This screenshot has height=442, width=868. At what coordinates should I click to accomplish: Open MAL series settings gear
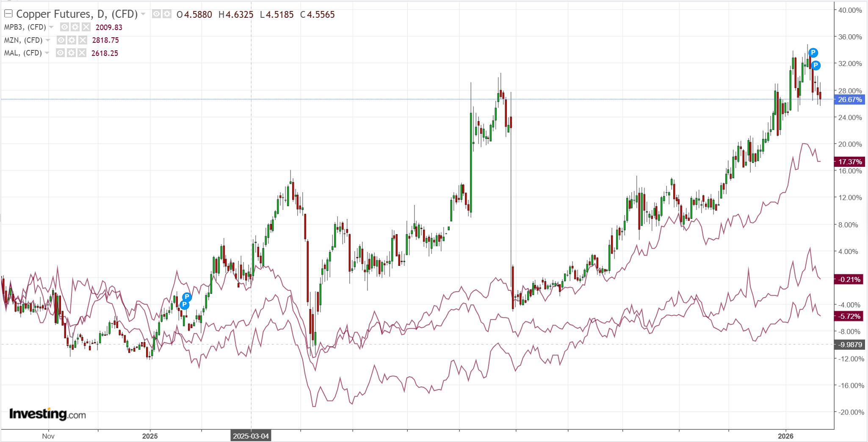click(71, 53)
